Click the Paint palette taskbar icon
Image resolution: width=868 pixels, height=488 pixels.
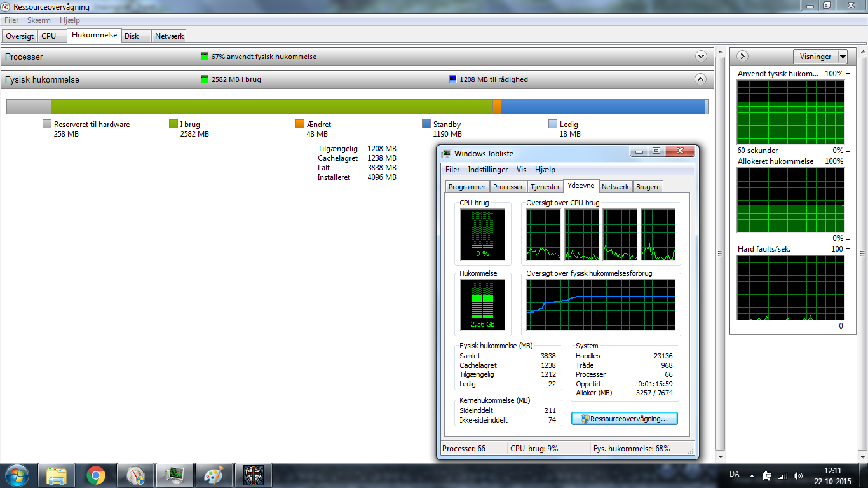(x=214, y=475)
